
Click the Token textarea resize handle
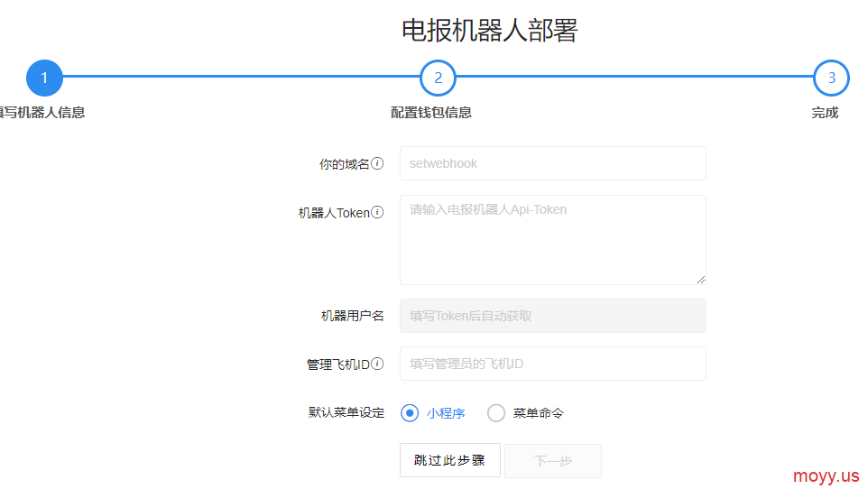(701, 280)
